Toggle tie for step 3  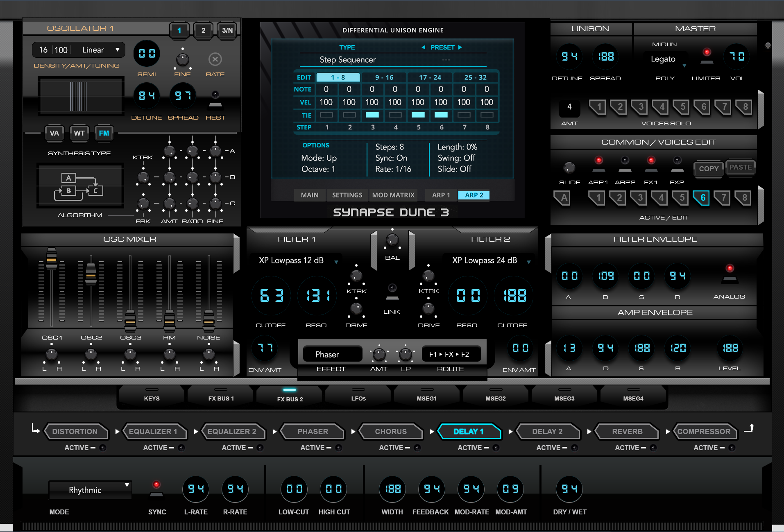pyautogui.click(x=372, y=115)
